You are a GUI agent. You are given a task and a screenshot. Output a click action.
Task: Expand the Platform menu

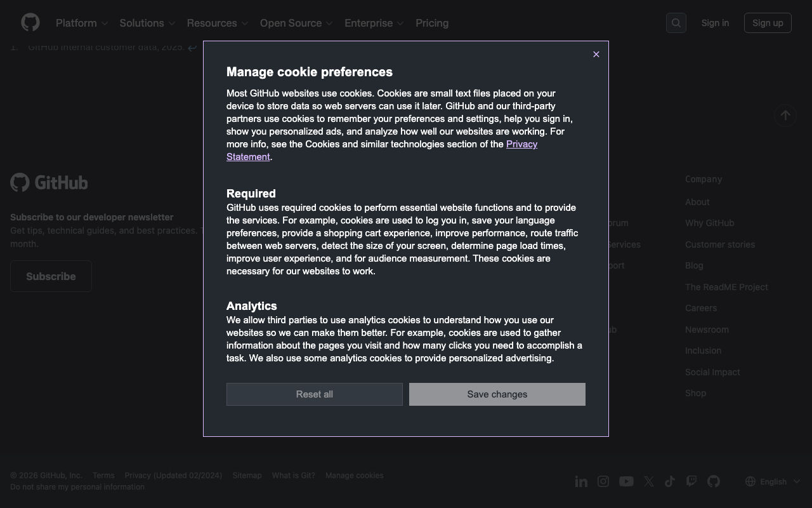point(82,23)
